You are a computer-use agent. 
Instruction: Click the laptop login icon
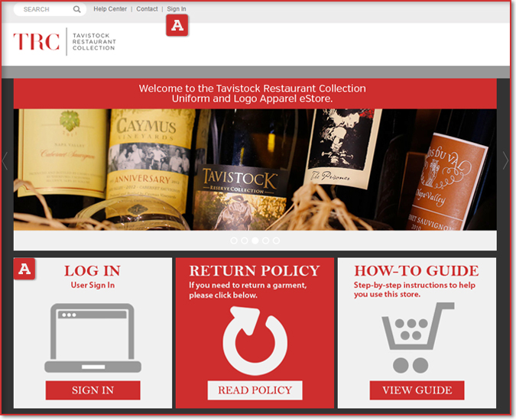coord(92,338)
